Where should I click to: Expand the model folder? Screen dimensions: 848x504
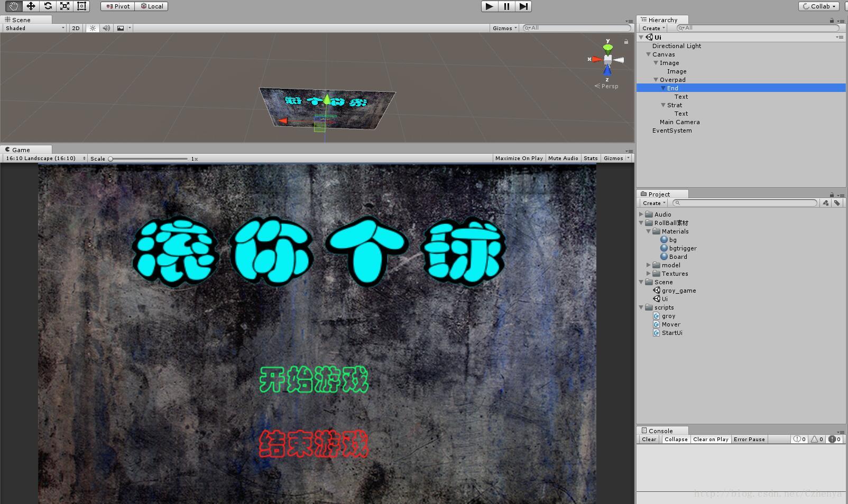click(x=649, y=265)
